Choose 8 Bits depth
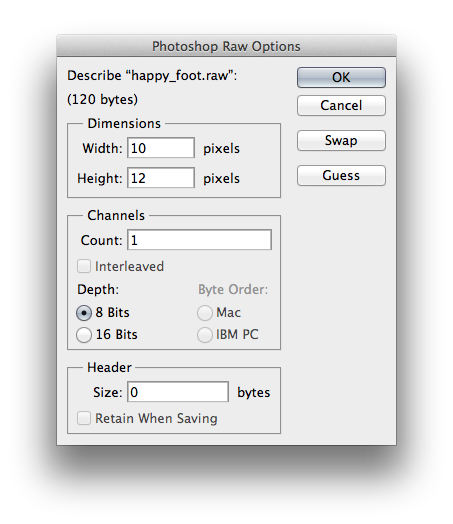Screen dimensions: 453x524 pos(84,313)
